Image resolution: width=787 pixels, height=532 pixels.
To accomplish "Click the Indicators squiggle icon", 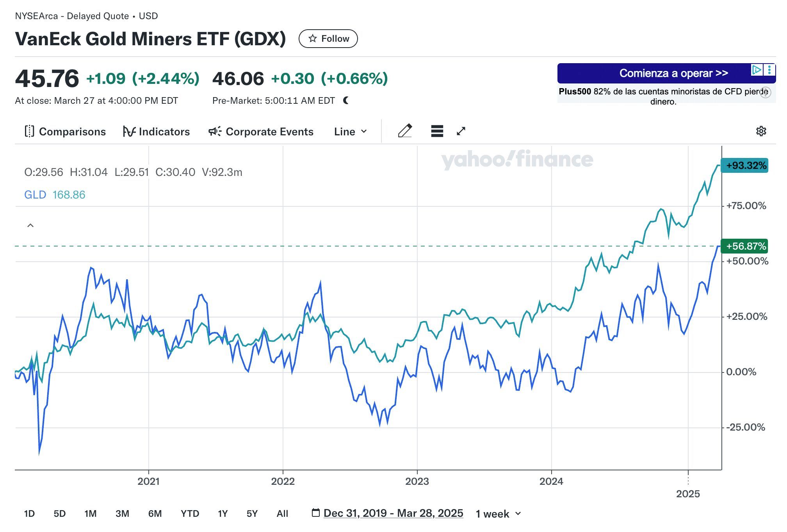I will tap(129, 131).
